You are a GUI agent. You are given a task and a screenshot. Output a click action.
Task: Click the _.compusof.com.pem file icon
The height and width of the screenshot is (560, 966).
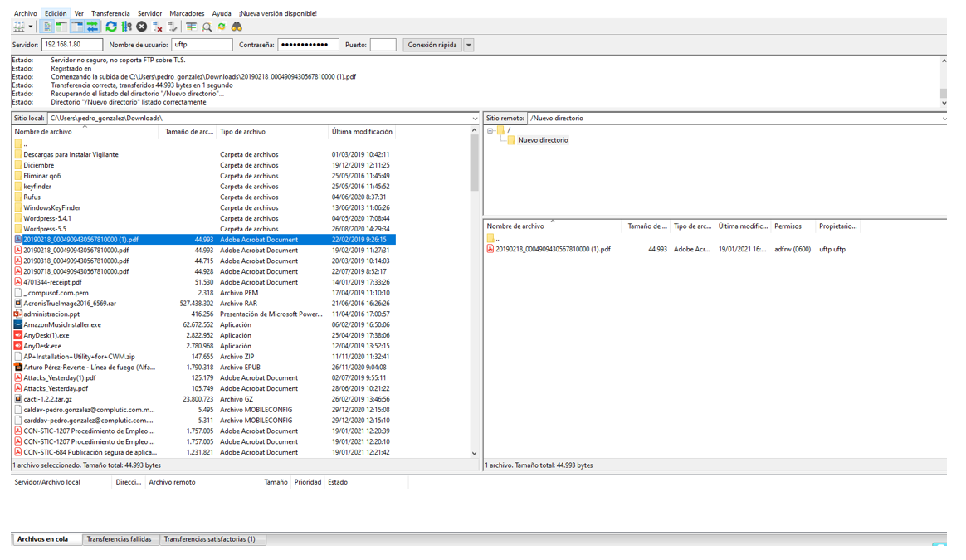click(x=18, y=293)
